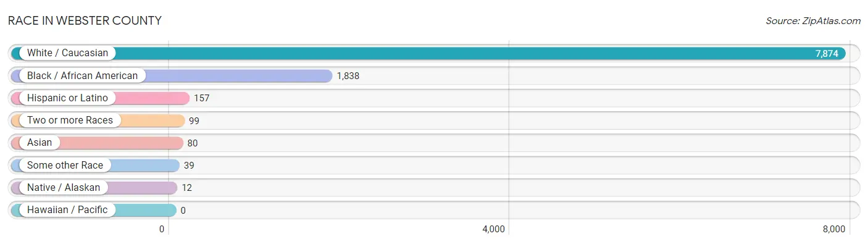Click the 4,000 axis tick label

(494, 229)
